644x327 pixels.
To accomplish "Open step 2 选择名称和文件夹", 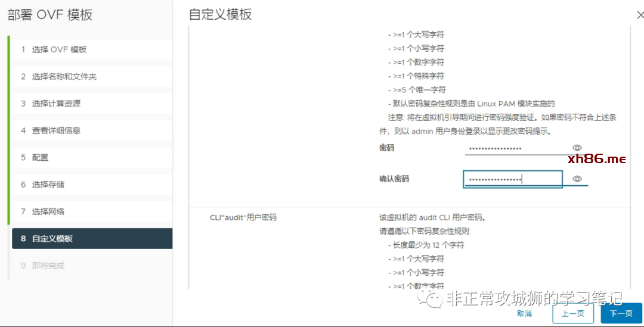I will tap(64, 76).
